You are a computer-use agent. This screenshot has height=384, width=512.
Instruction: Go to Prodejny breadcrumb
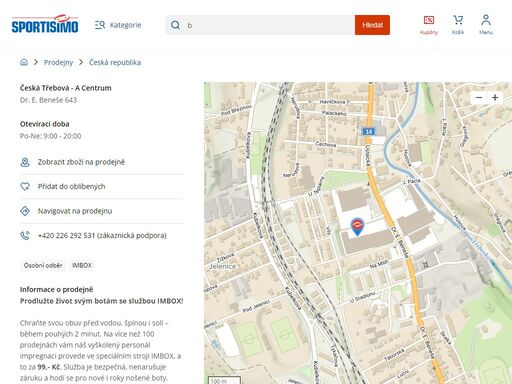(58, 62)
